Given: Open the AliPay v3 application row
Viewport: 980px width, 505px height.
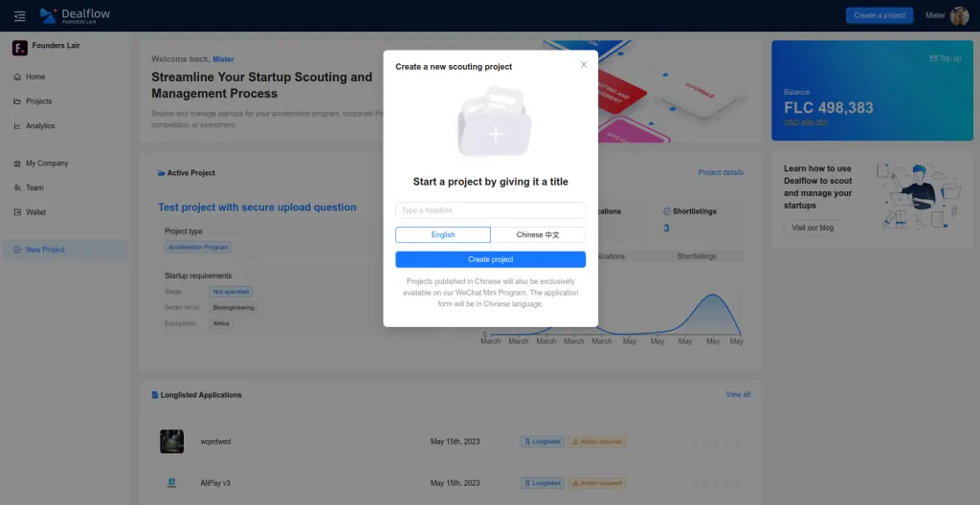Looking at the screenshot, I should coord(451,483).
